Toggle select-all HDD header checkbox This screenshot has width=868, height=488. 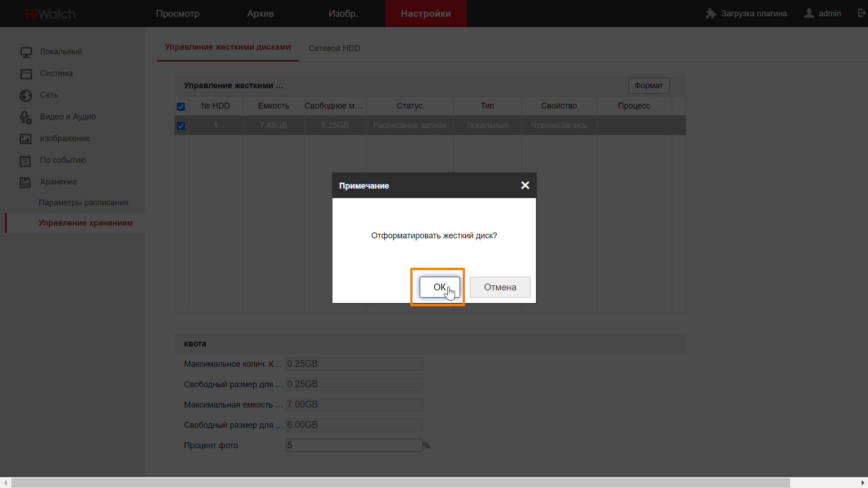181,107
